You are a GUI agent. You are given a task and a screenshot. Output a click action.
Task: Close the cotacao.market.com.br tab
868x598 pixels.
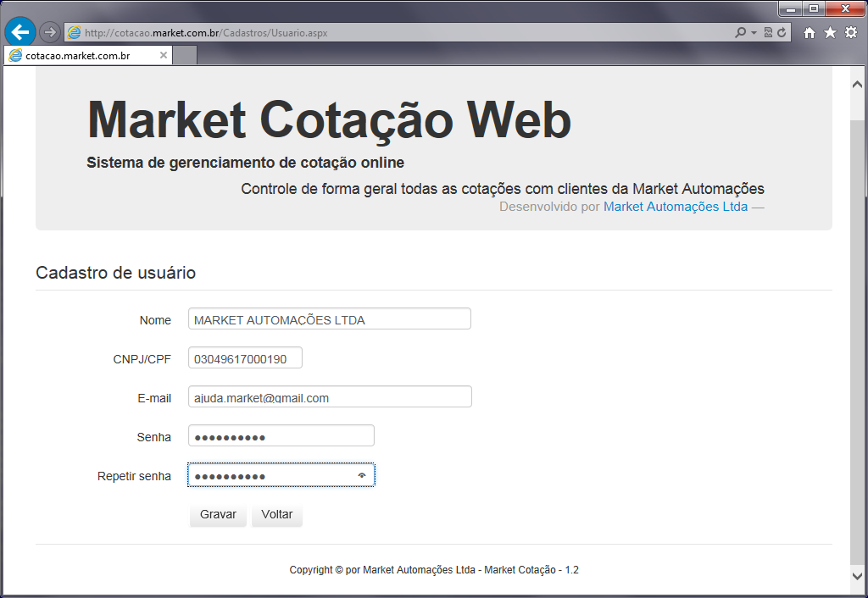click(164, 55)
